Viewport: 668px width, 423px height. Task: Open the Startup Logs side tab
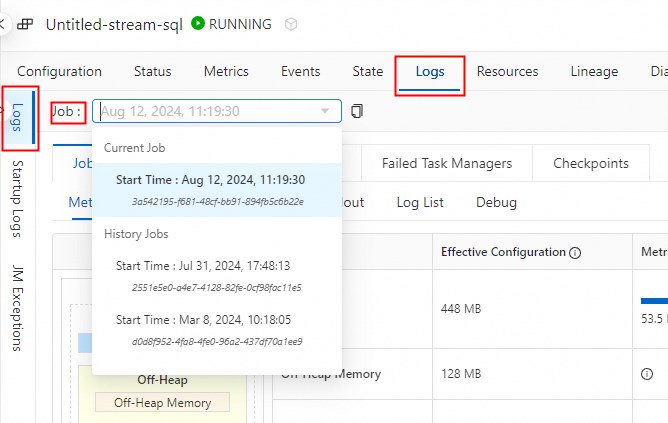pos(17,199)
